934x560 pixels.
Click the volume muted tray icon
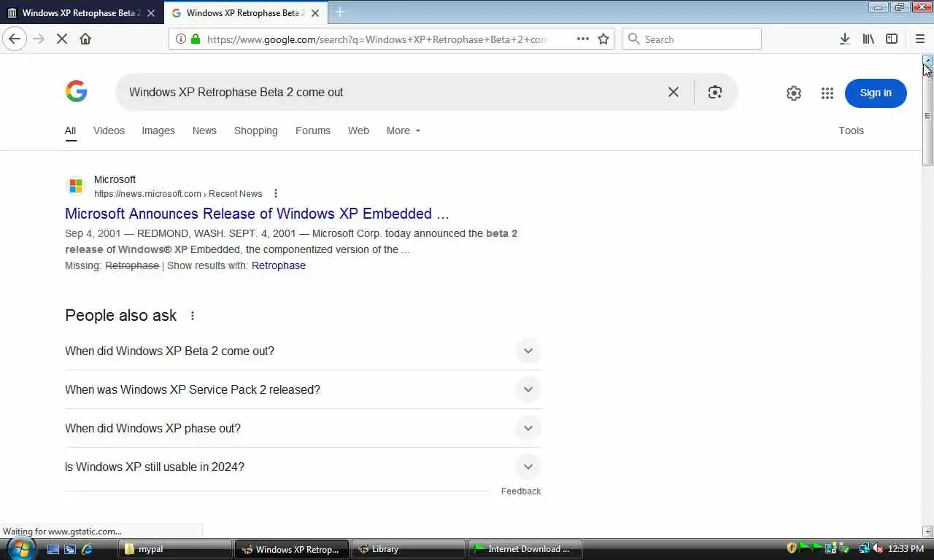click(x=878, y=548)
